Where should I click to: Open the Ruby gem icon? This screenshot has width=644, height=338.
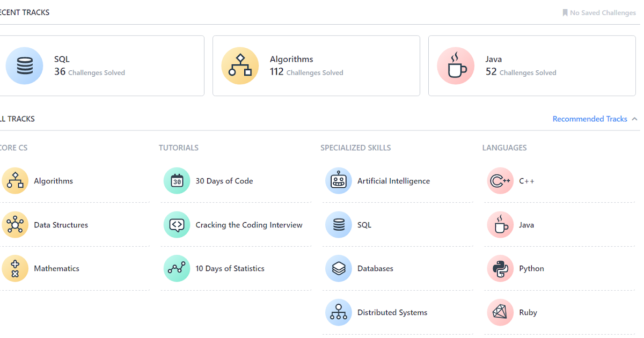[x=500, y=312]
